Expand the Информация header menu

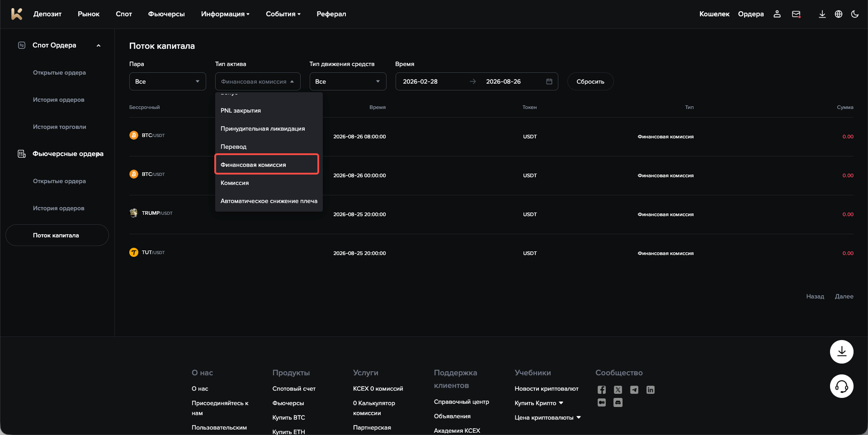click(x=225, y=14)
